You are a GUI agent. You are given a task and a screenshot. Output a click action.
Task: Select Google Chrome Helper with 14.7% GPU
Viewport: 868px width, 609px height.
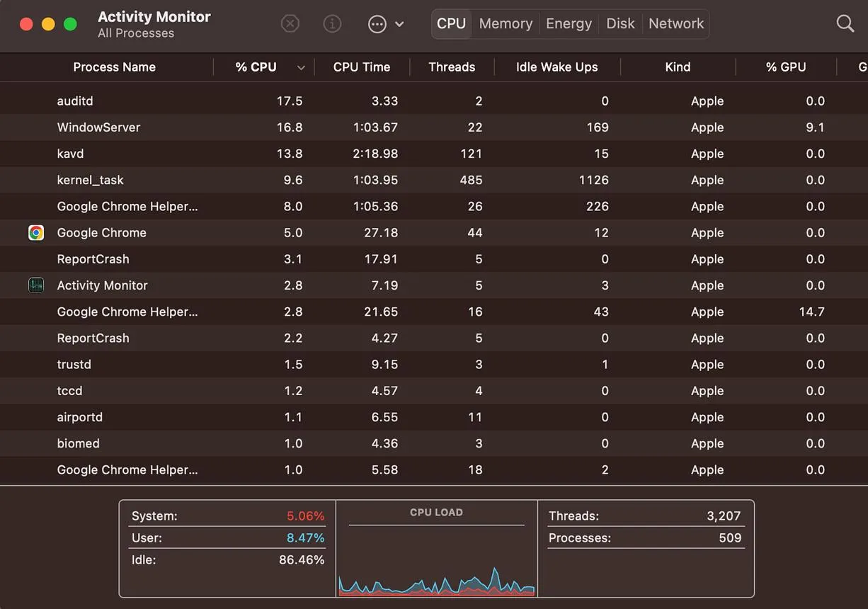pos(434,312)
